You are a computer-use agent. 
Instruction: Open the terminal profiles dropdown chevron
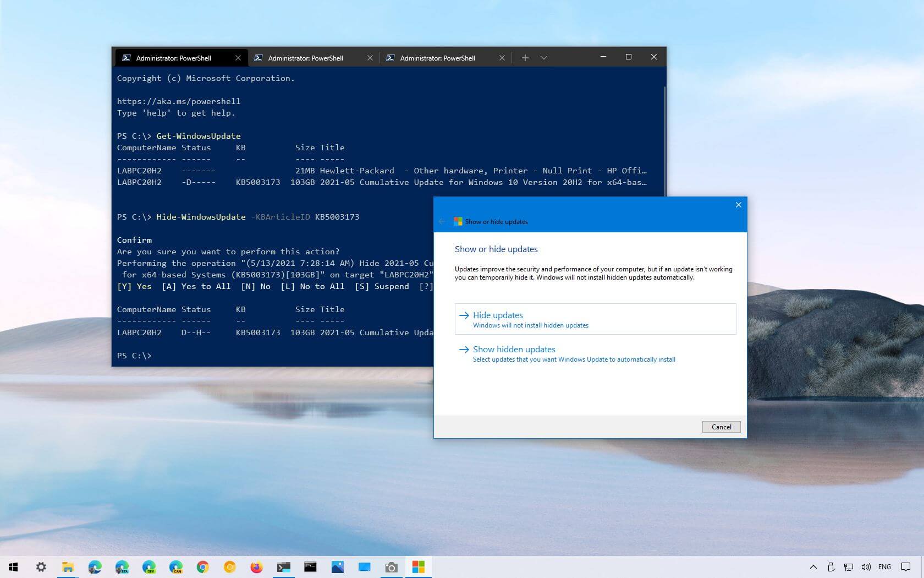click(544, 58)
